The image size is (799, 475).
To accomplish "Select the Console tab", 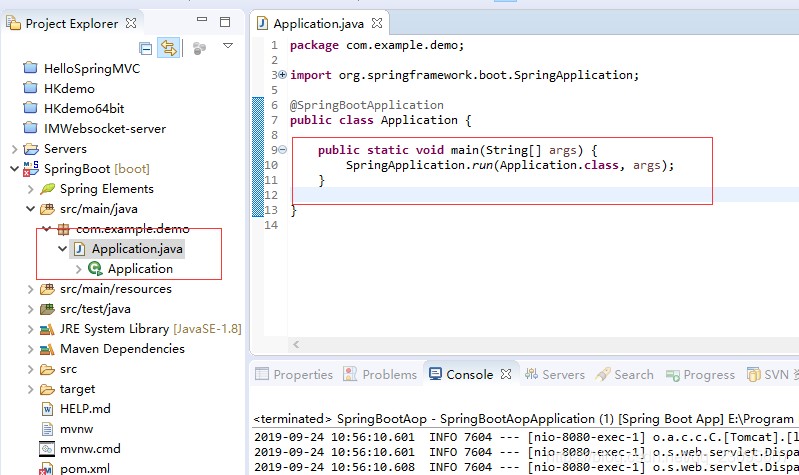I will (461, 375).
